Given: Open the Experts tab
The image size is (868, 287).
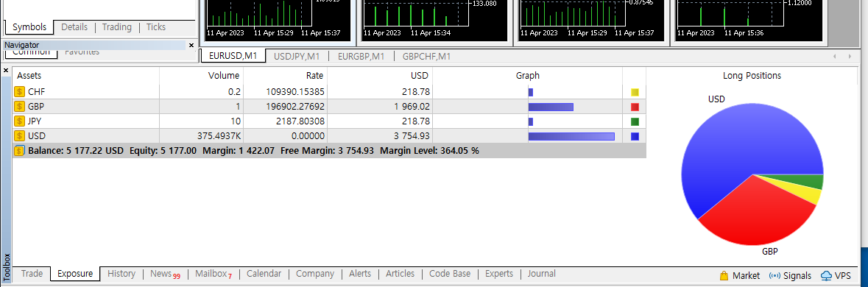Looking at the screenshot, I should coord(498,274).
